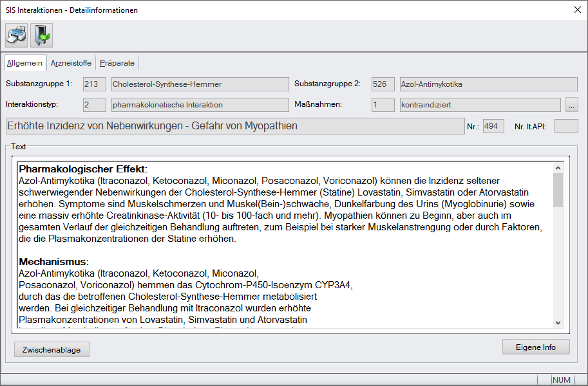The image size is (588, 386).
Task: Close the SIS Interaktionen window
Action: [x=576, y=10]
